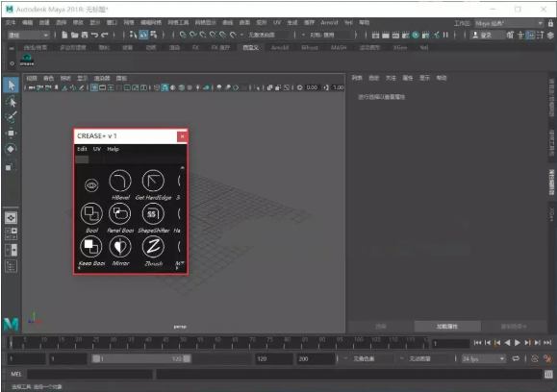Click middle Load Attributes button in editor
The height and width of the screenshot is (392, 557).
coord(447,326)
